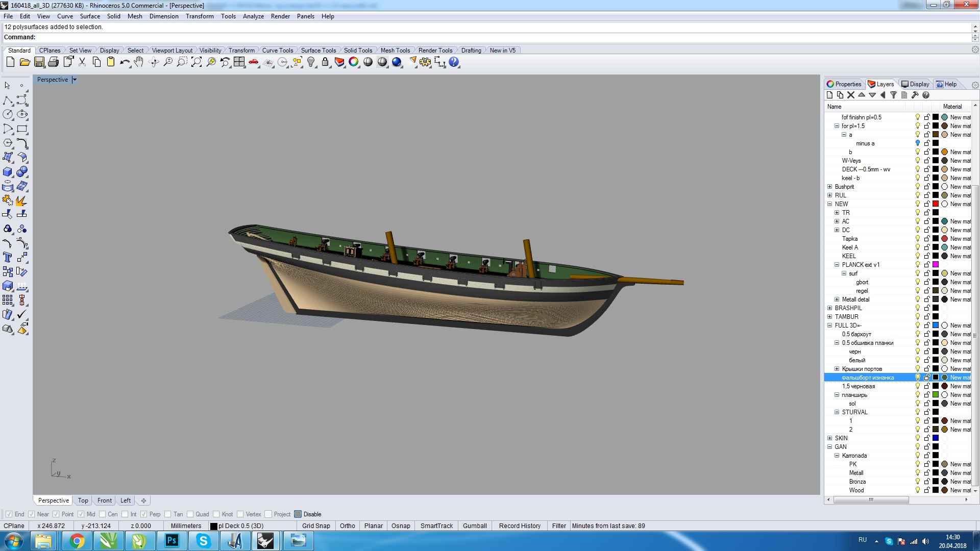980x551 pixels.
Task: Click the color wheel Object Properties icon
Action: pyautogui.click(x=354, y=62)
